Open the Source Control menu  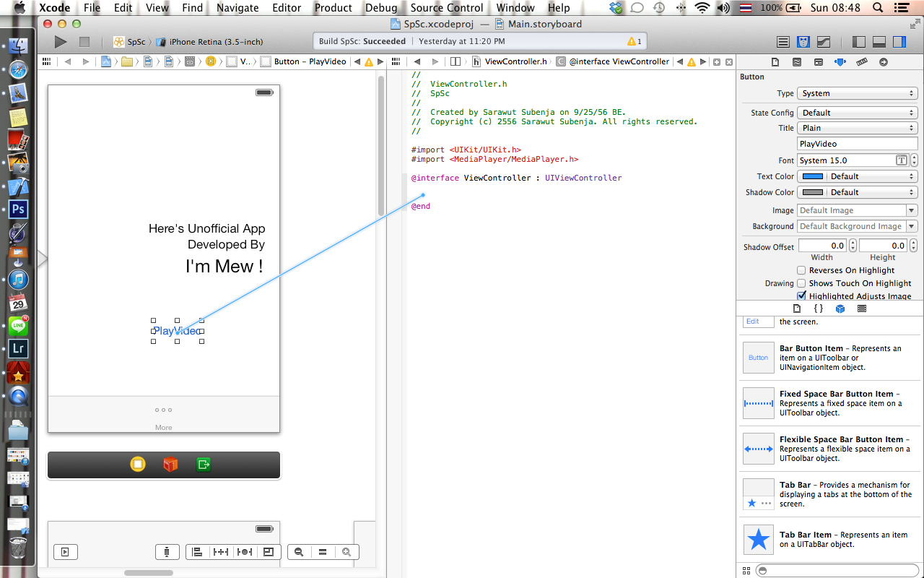[447, 8]
